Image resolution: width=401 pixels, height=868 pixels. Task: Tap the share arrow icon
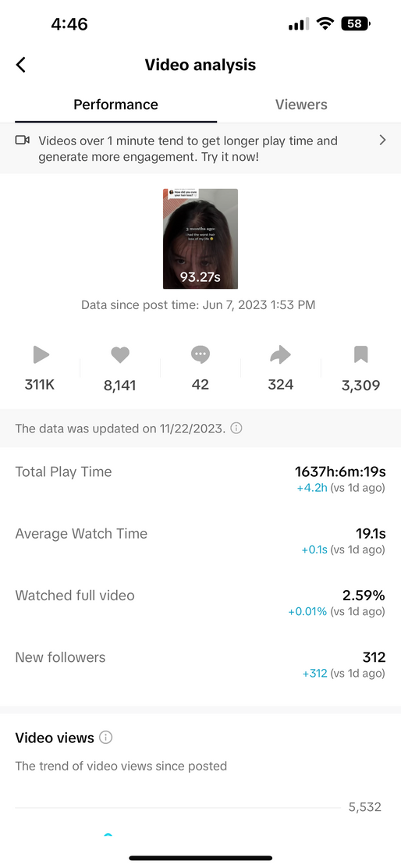tap(280, 354)
